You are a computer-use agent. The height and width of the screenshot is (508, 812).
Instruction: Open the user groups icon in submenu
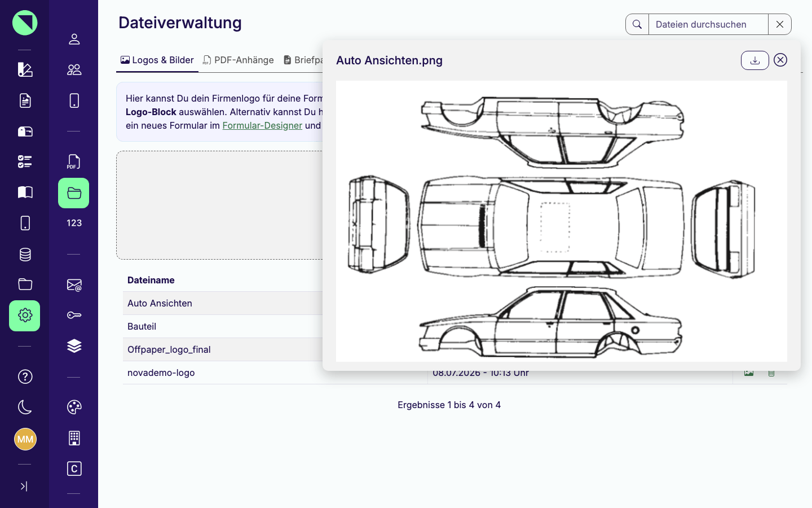tap(74, 69)
